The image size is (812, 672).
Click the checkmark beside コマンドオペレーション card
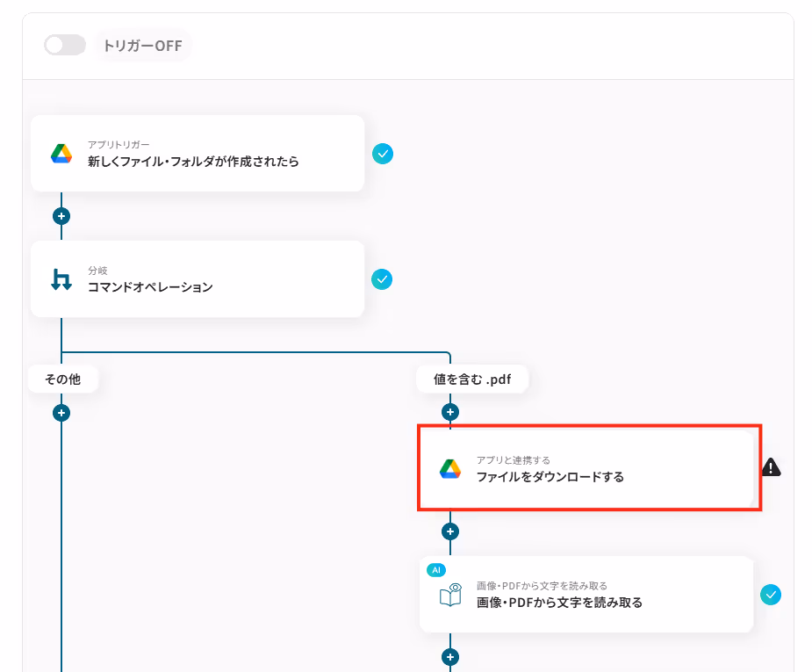382,279
